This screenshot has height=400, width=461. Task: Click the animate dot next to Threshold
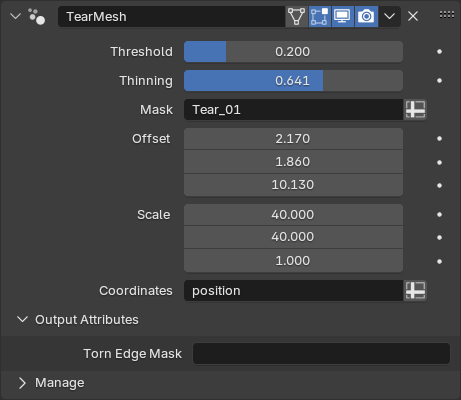[439, 52]
